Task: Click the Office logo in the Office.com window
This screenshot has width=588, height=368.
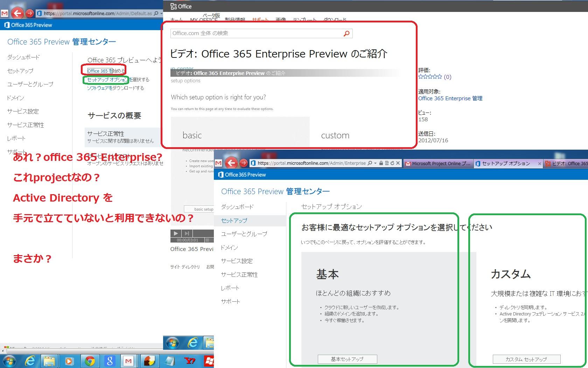Action: tap(181, 6)
